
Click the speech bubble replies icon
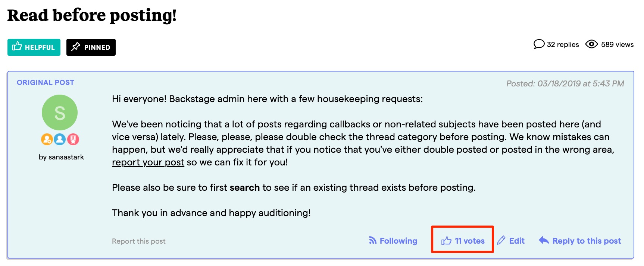[539, 44]
